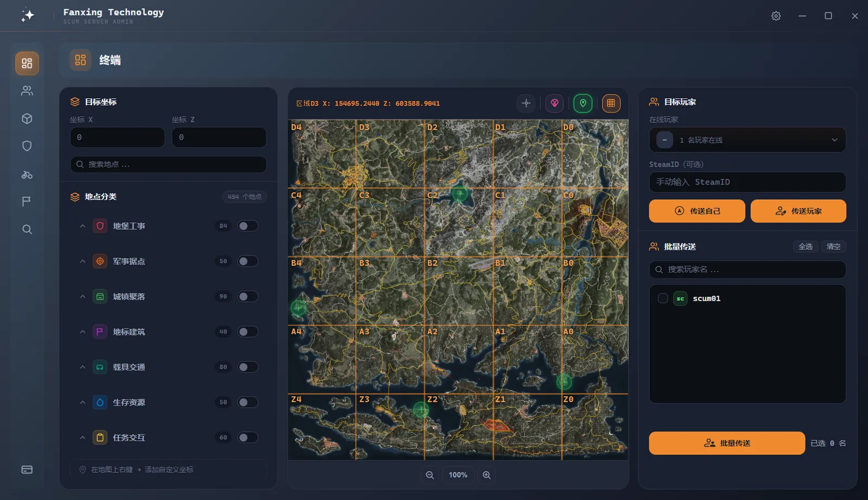Click green marker in map zone C2
Screen dimensions: 868x500
tap(459, 193)
